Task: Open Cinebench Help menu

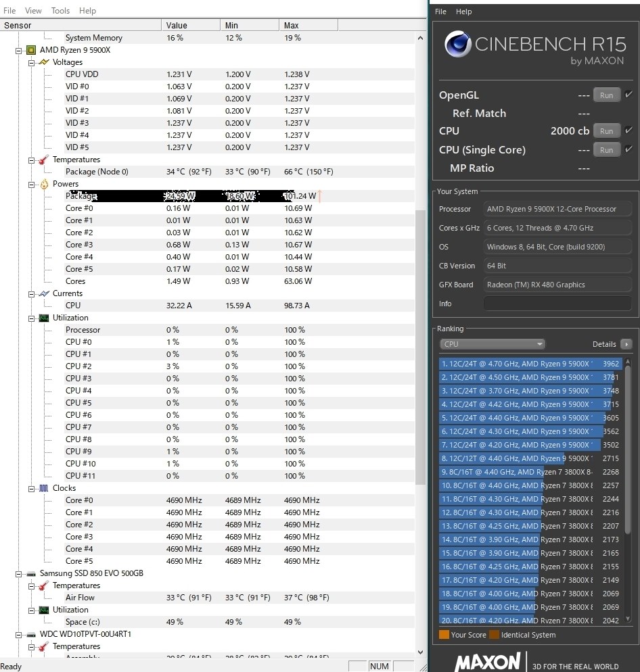Action: tap(463, 11)
